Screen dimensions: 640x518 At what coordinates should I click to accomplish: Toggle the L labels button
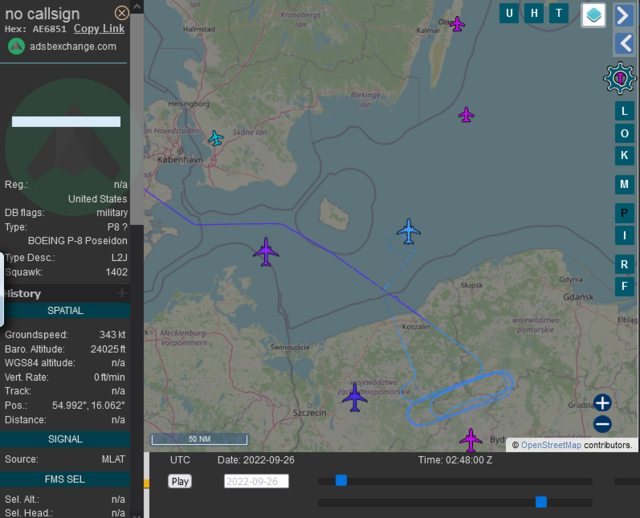(x=624, y=111)
